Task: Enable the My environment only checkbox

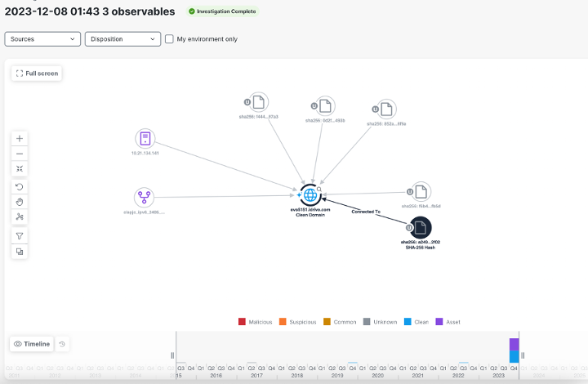Action: click(169, 38)
